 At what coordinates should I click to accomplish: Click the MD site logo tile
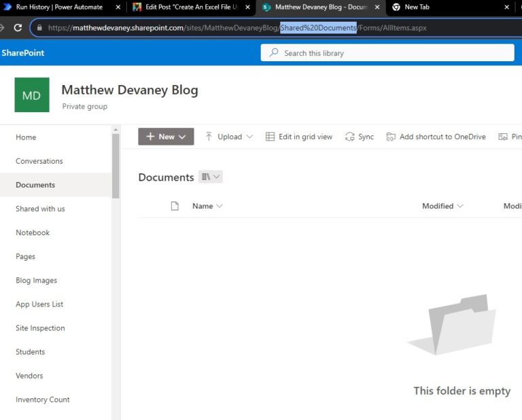tap(32, 95)
